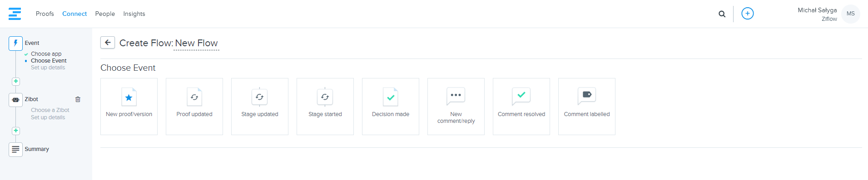Choose the Proof updated event card
The width and height of the screenshot is (868, 180).
194,107
